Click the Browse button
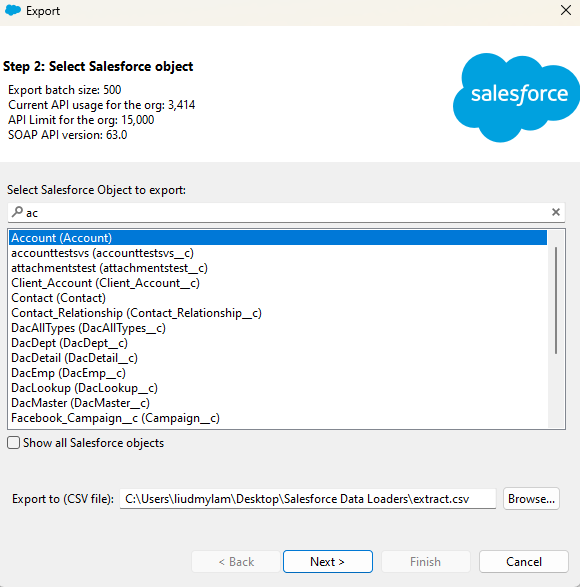580x587 pixels. [x=531, y=499]
